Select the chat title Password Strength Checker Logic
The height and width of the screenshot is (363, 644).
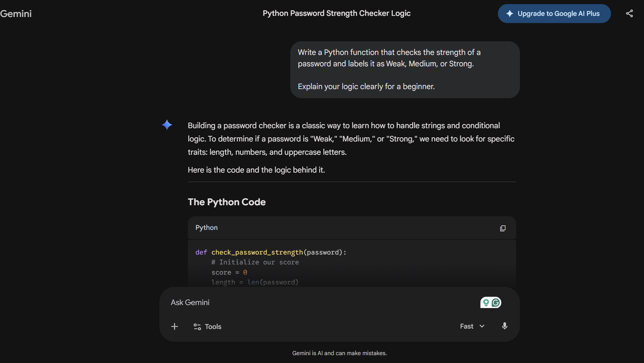336,13
